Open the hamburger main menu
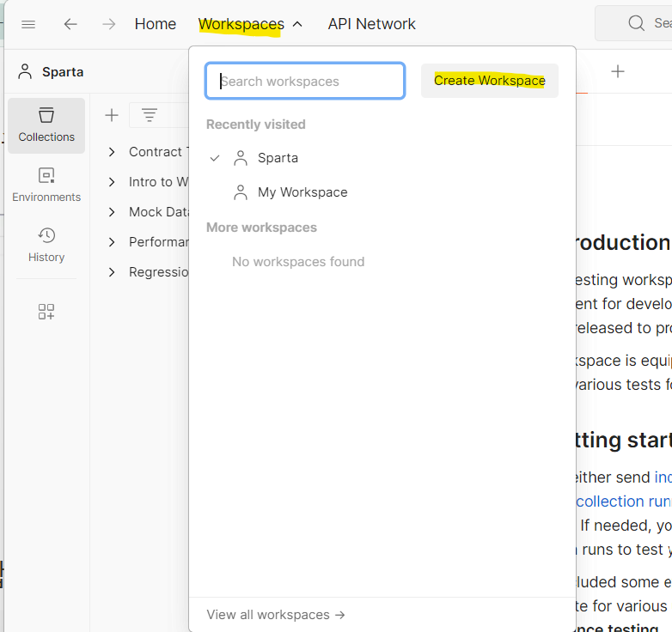This screenshot has height=632, width=672. (x=28, y=24)
